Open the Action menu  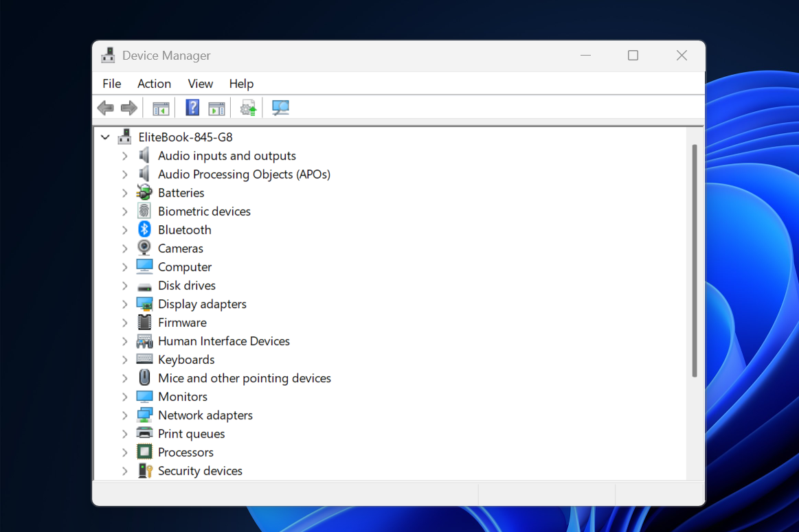point(154,84)
